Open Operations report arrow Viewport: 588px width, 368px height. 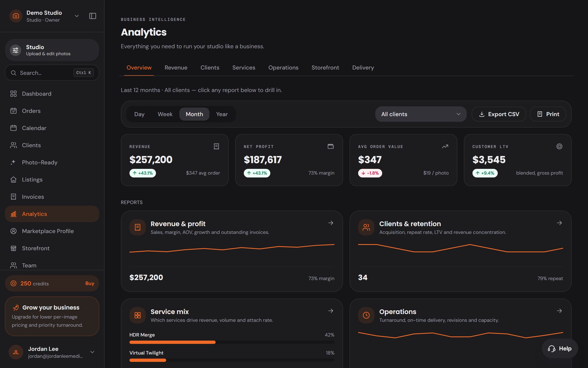(x=559, y=311)
